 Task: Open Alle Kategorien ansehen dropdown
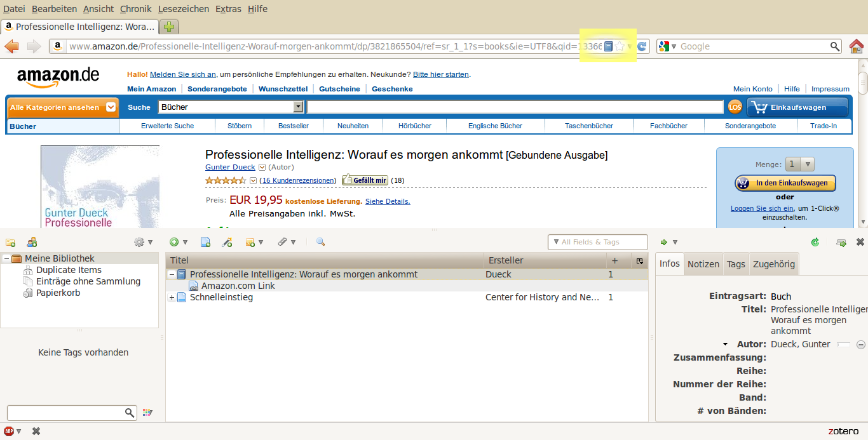coord(63,107)
